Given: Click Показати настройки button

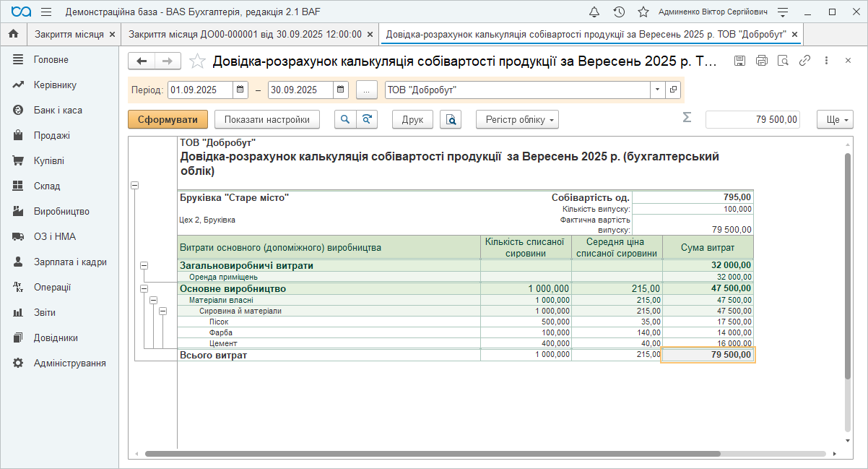Looking at the screenshot, I should (x=267, y=120).
